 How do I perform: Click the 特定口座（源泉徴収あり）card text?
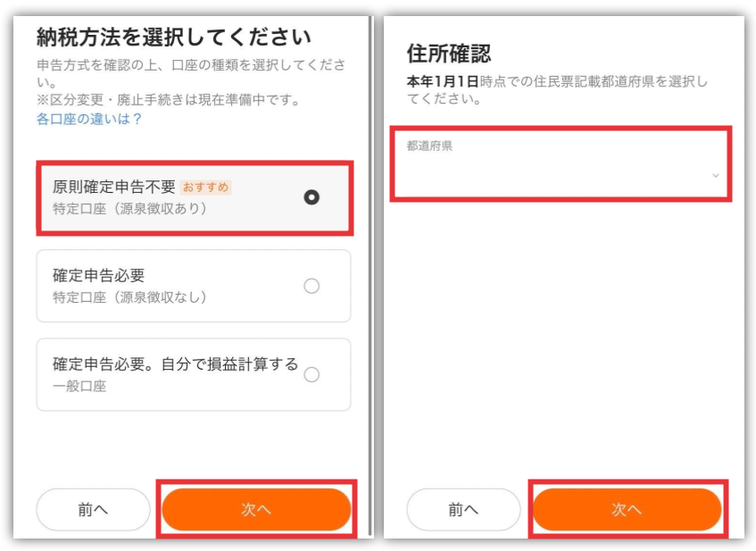129,208
